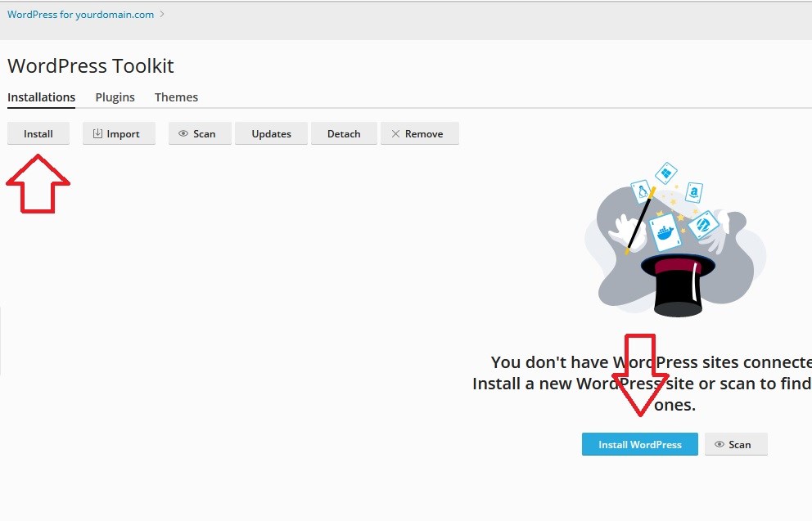Switch to the Installations tab
Image resolution: width=812 pixels, height=521 pixels.
pos(41,97)
